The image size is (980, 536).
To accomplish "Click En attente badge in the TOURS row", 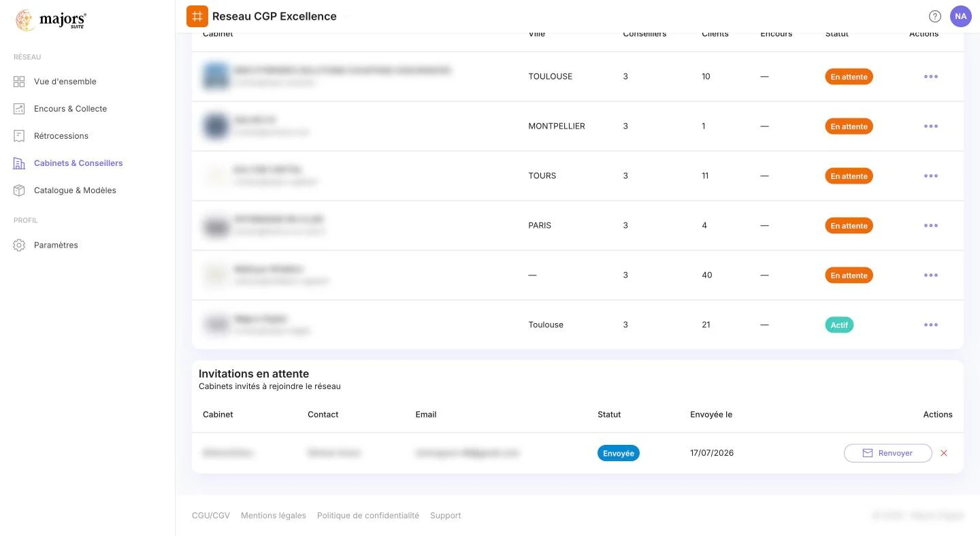I will pos(849,176).
